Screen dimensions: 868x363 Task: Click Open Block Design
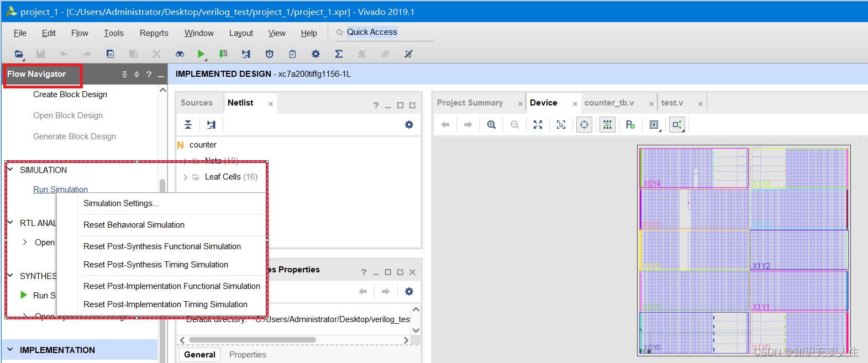tap(68, 115)
